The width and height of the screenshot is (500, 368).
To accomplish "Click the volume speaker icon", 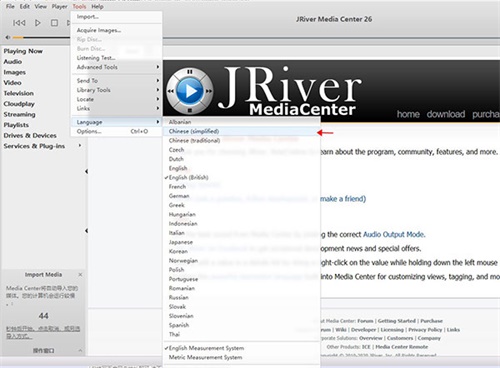I will 8,37.
